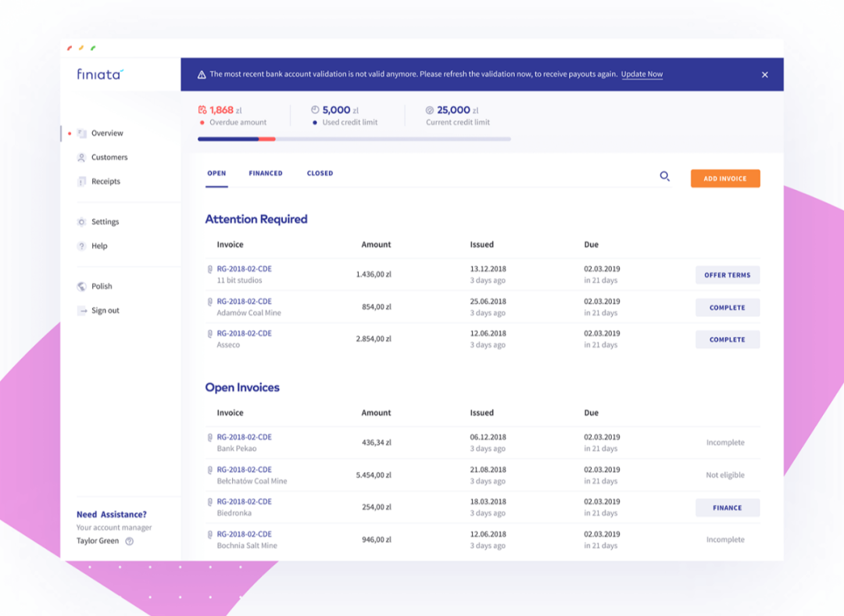844x616 pixels.
Task: Click the Update Now link
Action: tap(642, 74)
